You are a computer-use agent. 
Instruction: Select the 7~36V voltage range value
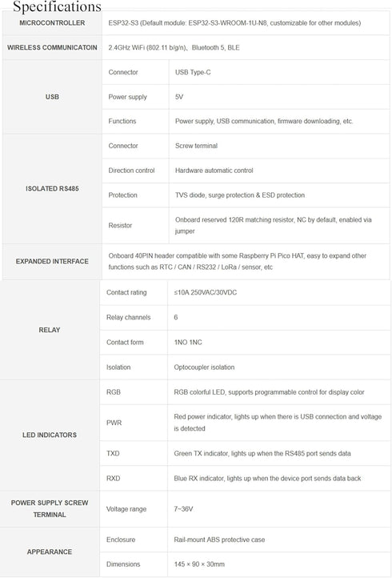pyautogui.click(x=183, y=509)
